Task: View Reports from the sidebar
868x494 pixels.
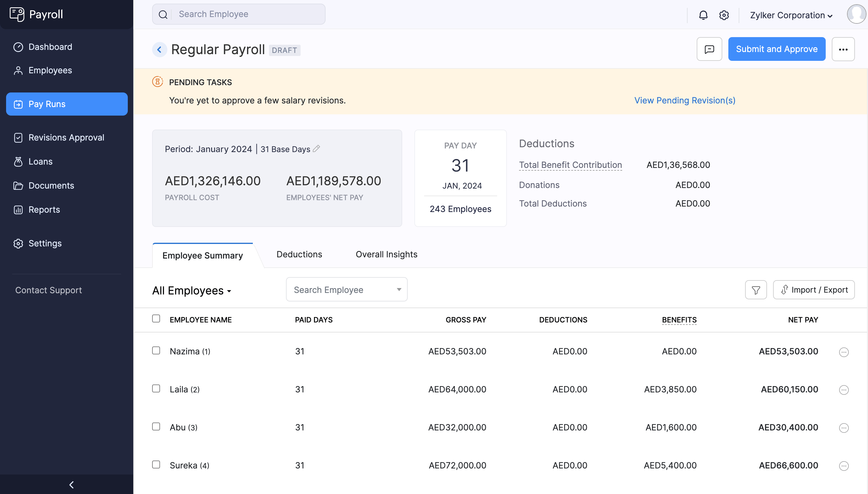Action: (44, 210)
